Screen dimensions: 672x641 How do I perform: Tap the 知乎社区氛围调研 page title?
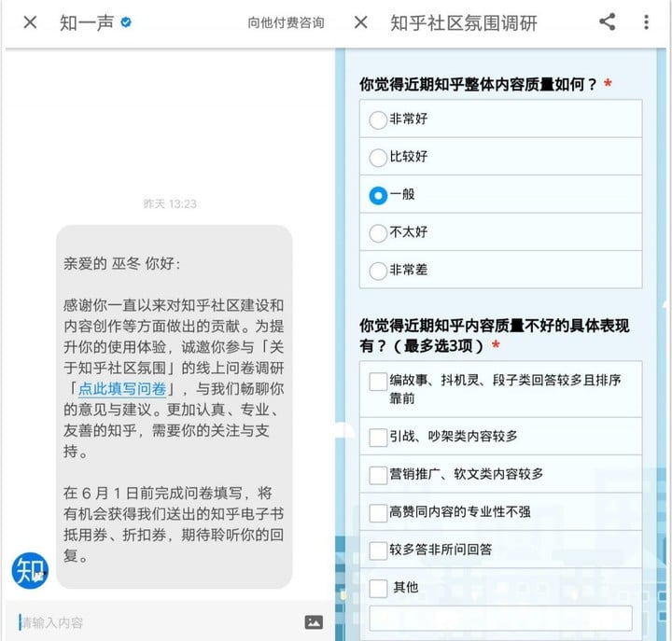click(464, 22)
